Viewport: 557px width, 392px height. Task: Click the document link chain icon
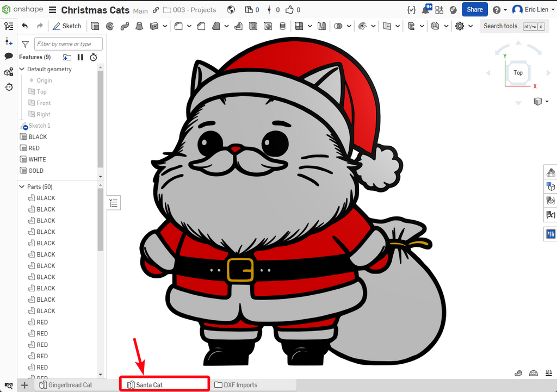156,10
